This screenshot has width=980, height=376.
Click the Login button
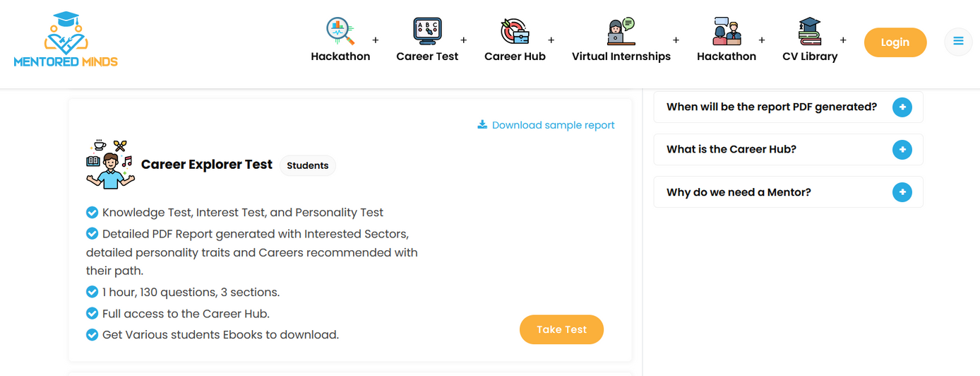pos(895,42)
